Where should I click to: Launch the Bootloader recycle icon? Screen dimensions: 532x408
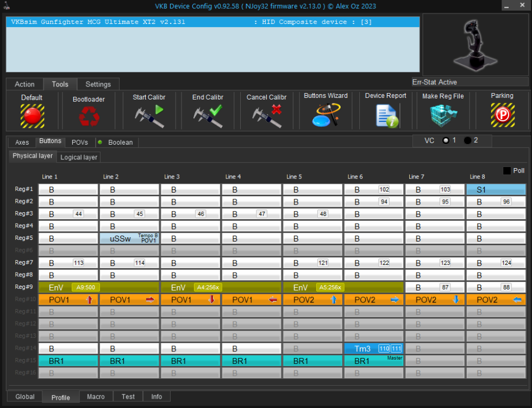[89, 116]
